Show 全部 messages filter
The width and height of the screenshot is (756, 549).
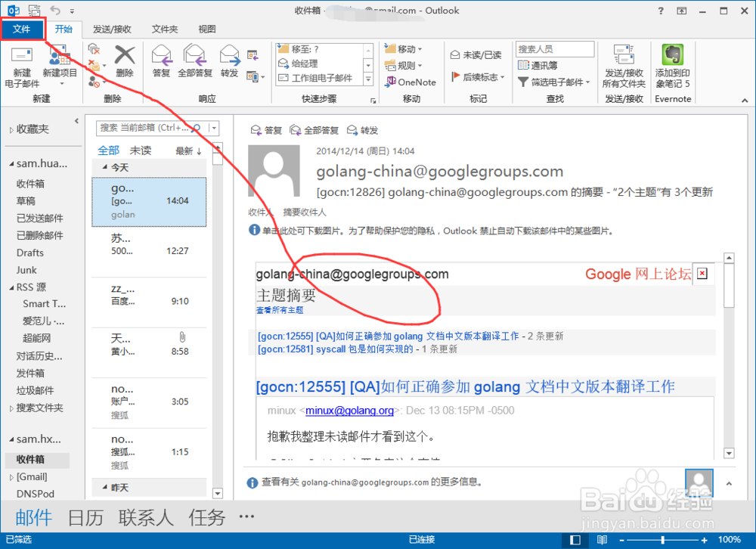click(x=108, y=150)
